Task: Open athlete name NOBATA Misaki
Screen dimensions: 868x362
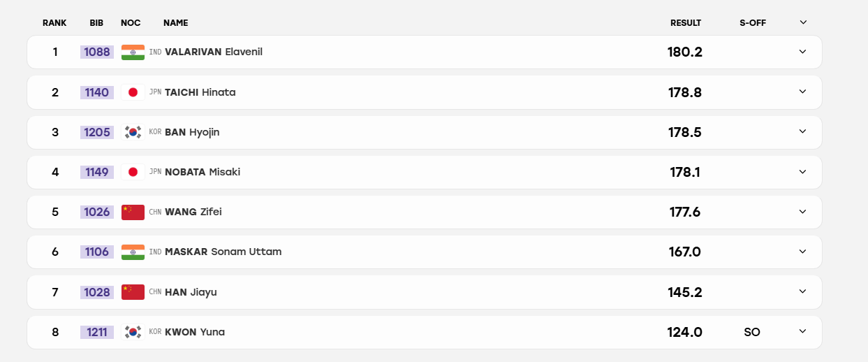Action: click(x=203, y=172)
